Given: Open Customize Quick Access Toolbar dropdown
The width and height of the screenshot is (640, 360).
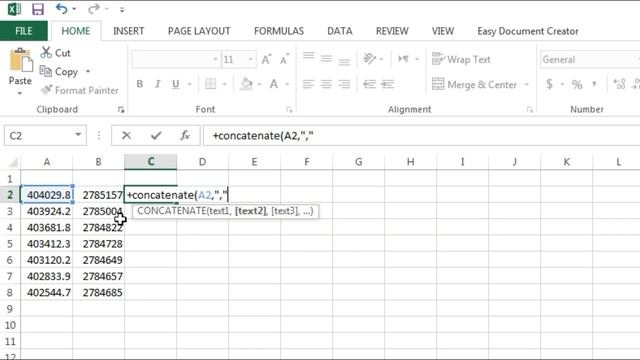Looking at the screenshot, I should (122, 10).
